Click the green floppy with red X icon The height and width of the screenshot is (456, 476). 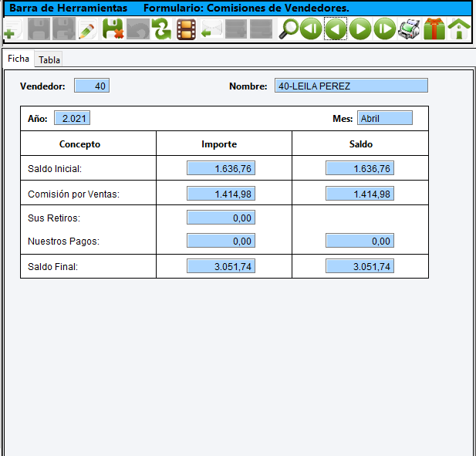point(113,29)
